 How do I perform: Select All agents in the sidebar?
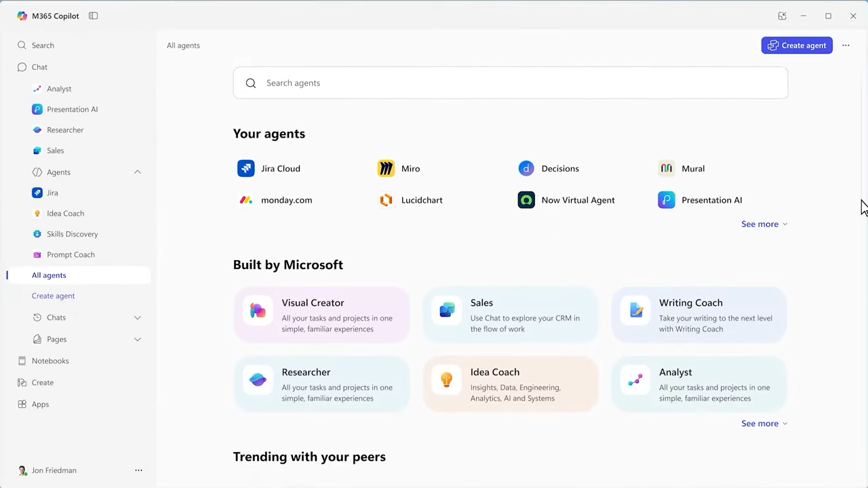point(79,275)
